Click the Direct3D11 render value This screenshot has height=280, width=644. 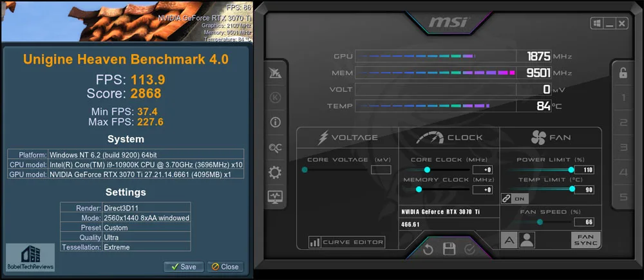122,208
